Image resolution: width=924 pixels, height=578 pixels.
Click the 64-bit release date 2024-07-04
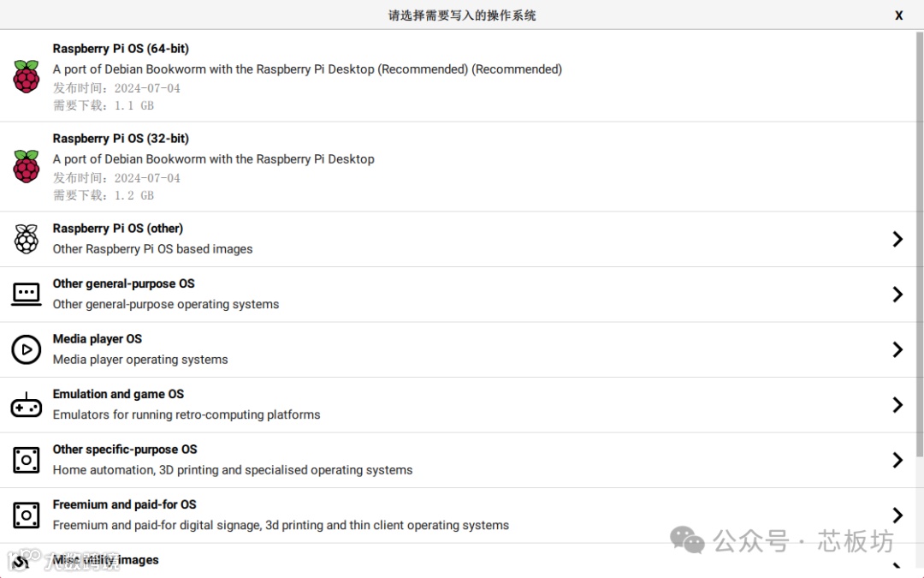tap(116, 88)
